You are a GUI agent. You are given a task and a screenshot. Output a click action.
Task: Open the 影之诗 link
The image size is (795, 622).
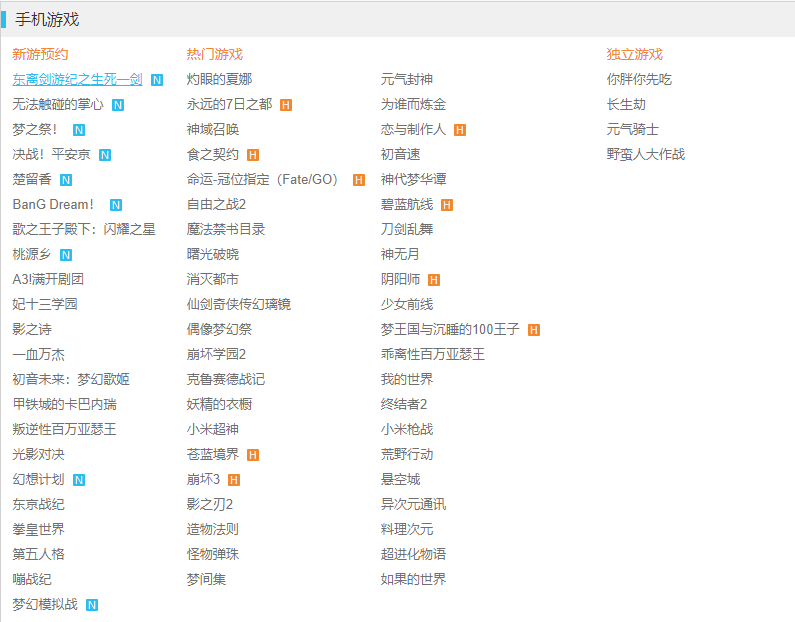click(x=32, y=330)
